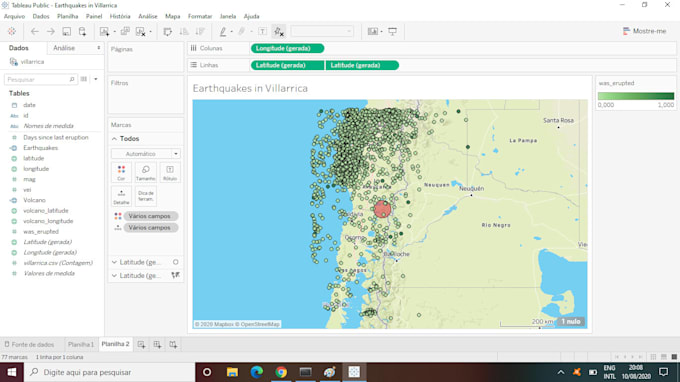Duplicate the current sheet icon

pyautogui.click(x=125, y=31)
